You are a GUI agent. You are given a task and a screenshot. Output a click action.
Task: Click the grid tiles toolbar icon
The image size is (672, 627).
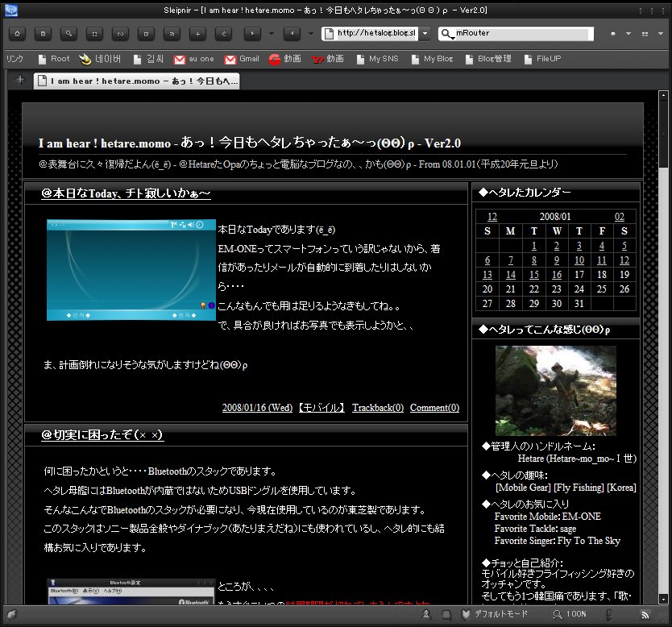(645, 33)
